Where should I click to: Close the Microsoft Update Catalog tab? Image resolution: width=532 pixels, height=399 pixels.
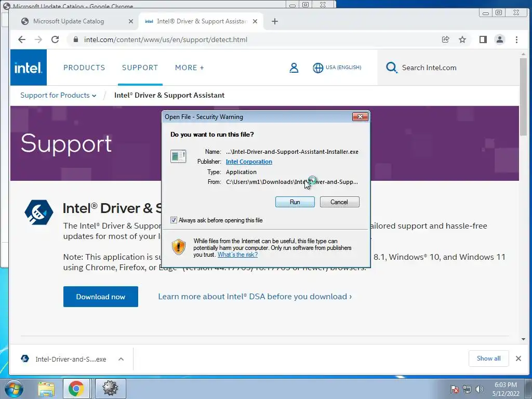(130, 21)
